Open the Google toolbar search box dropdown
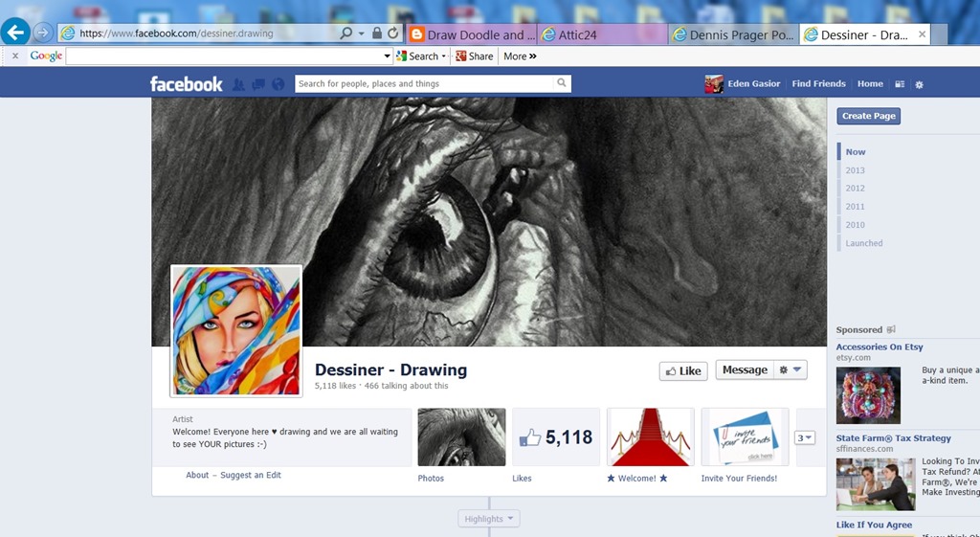 (387, 56)
